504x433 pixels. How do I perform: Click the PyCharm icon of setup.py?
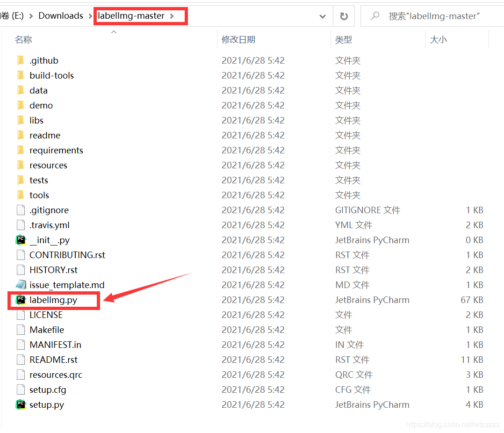(21, 404)
